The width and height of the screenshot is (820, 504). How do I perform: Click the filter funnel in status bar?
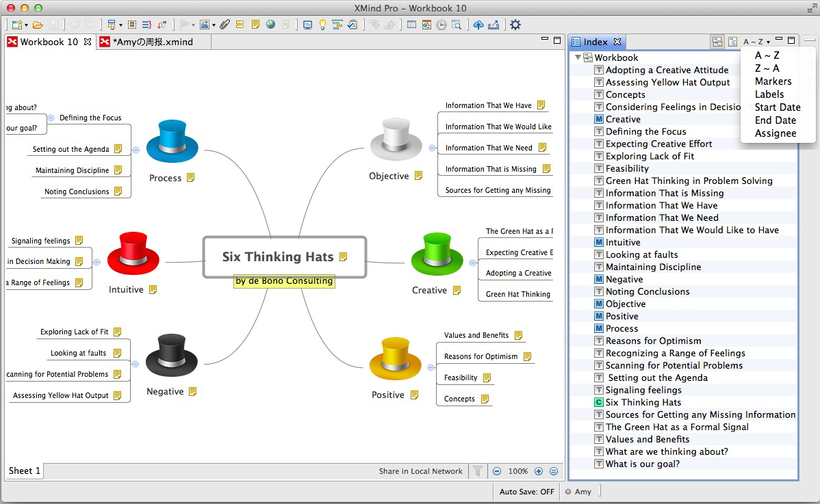click(478, 471)
